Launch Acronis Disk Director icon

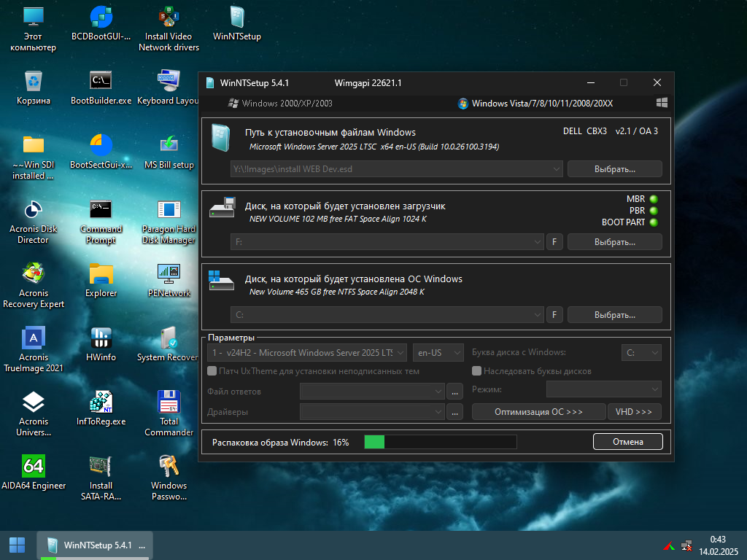click(x=34, y=222)
